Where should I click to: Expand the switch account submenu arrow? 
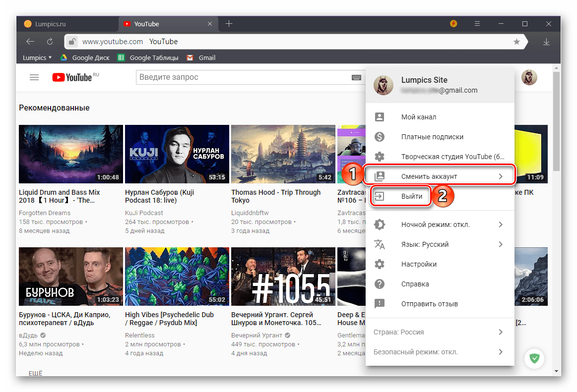[x=501, y=176]
